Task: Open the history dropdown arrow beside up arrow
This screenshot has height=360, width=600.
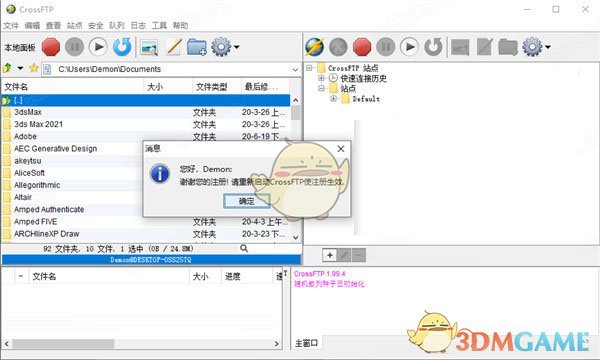Action: click(20, 68)
